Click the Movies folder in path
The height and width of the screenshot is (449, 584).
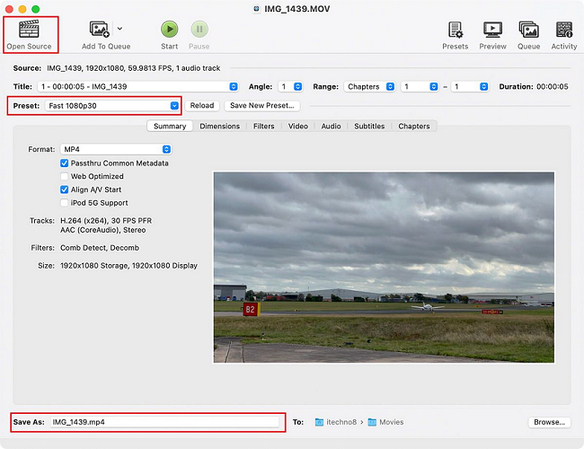tap(385, 422)
